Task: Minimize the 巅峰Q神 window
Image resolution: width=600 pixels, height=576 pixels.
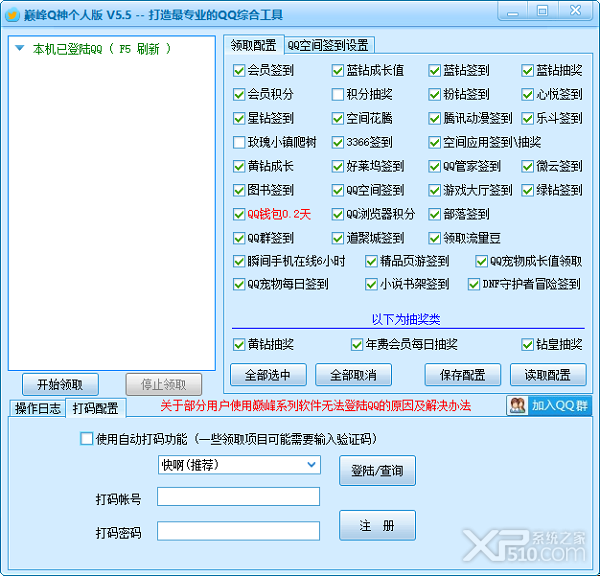Action: (513, 11)
